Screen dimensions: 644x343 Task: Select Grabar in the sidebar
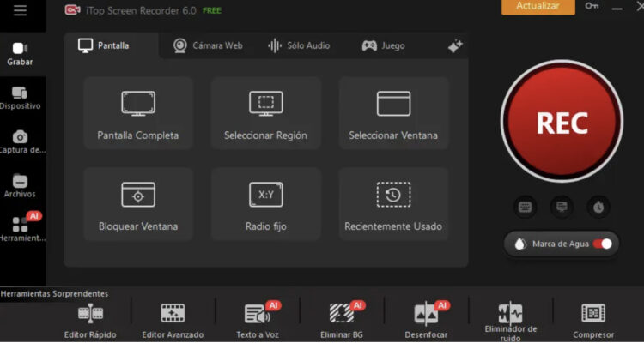tap(20, 54)
